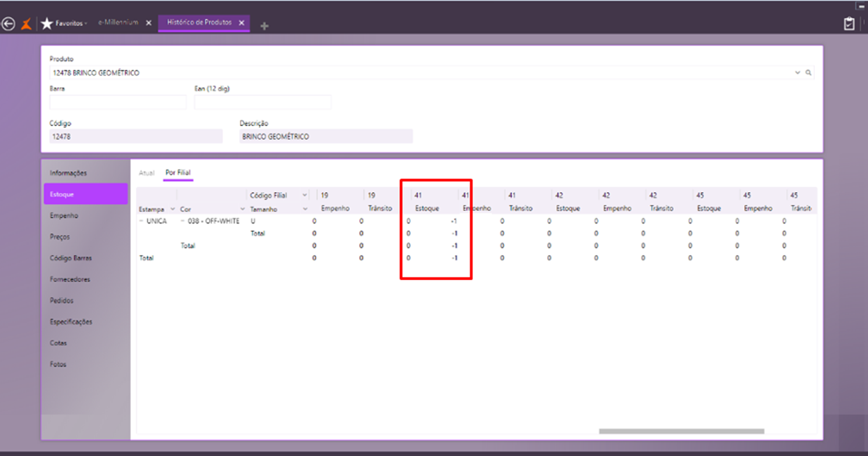Open the Cor column dropdown
868x456 pixels.
243,209
